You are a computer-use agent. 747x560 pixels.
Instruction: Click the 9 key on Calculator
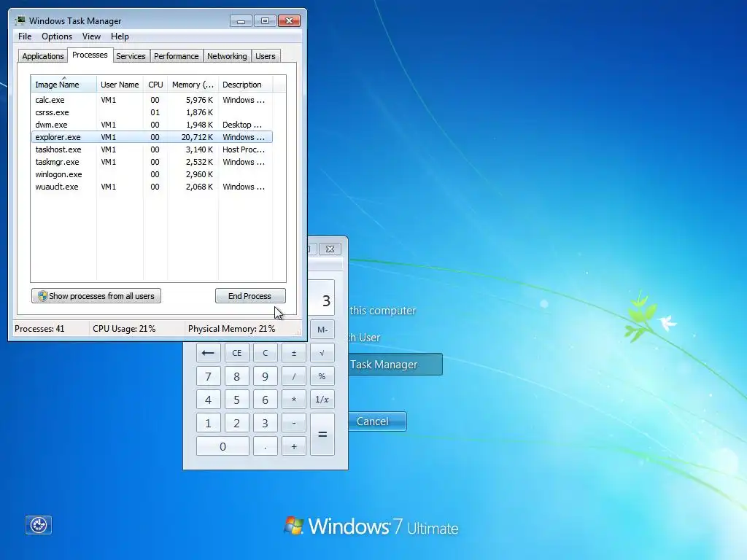coord(266,376)
